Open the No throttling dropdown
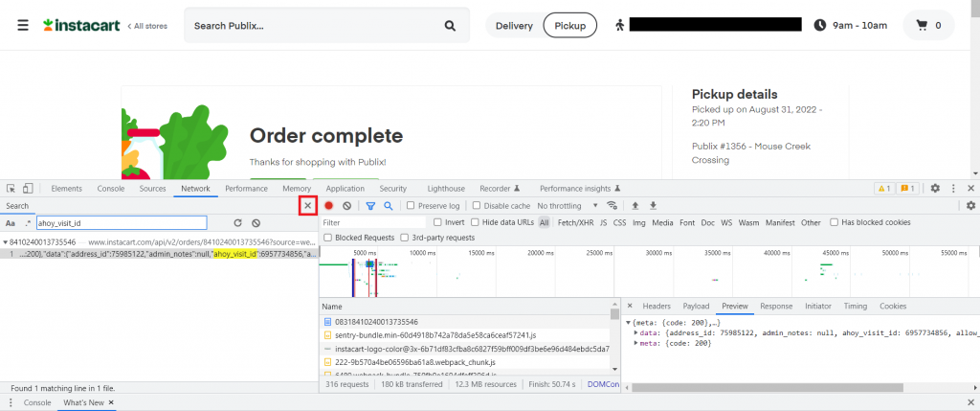Viewport: 980px width, 411px height. click(x=568, y=205)
